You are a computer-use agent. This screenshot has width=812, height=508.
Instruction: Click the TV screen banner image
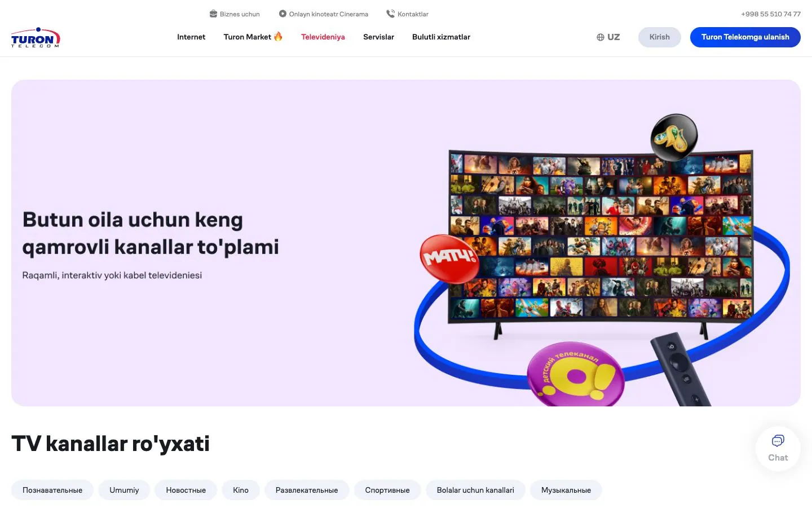601,237
